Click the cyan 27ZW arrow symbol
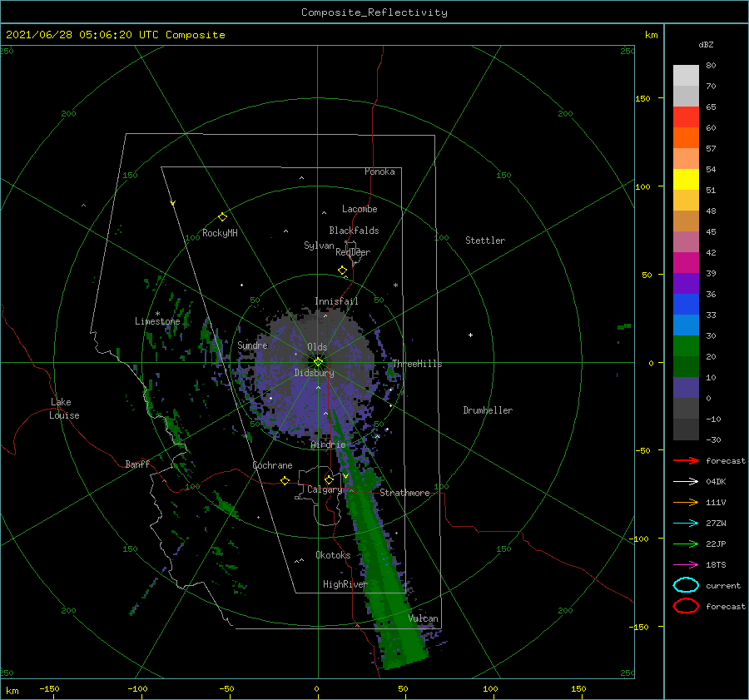The height and width of the screenshot is (700, 749). 686,524
